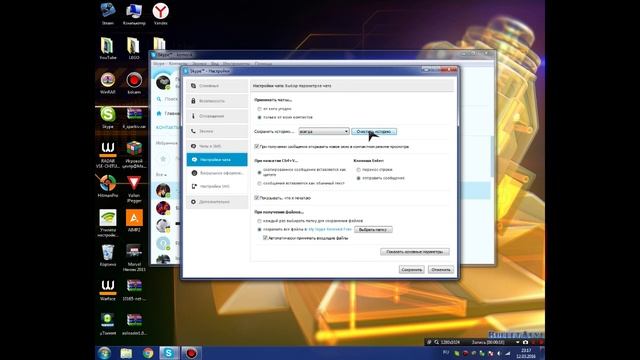Click the Выбрать папку button

point(373,230)
